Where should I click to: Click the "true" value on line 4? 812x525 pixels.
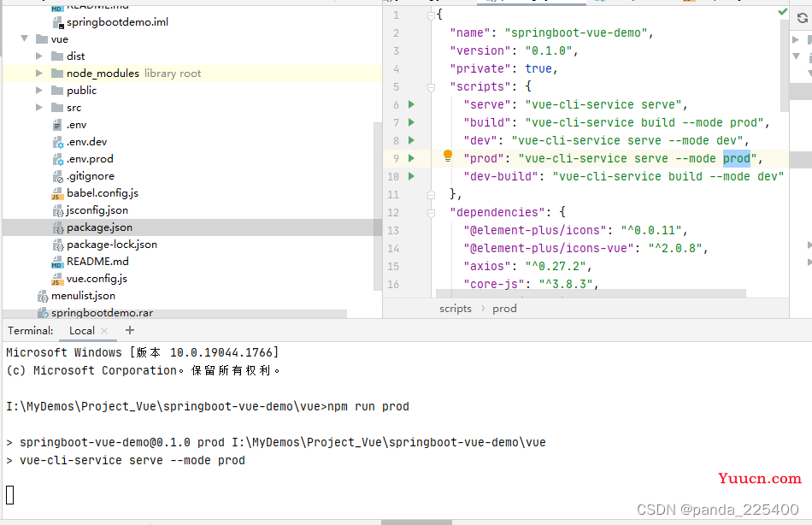coord(538,68)
